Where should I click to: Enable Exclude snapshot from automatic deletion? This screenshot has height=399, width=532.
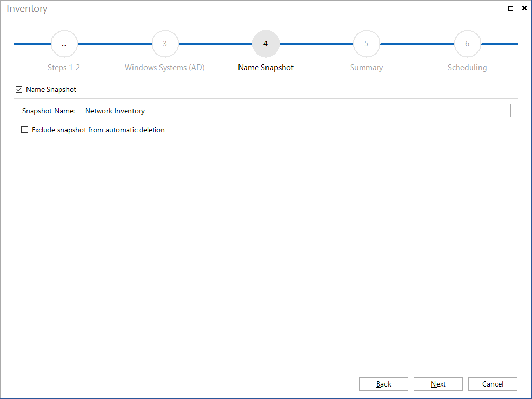pos(25,130)
